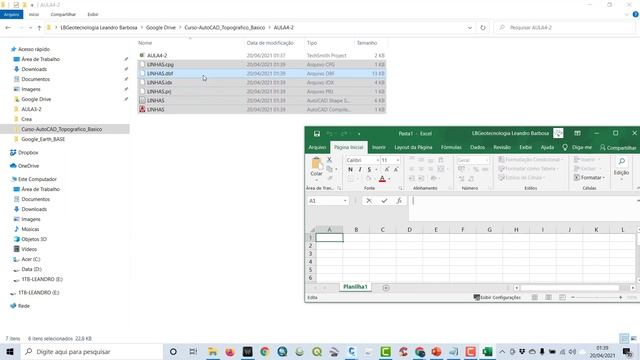Add a new sheet with the plus icon

coord(386,288)
